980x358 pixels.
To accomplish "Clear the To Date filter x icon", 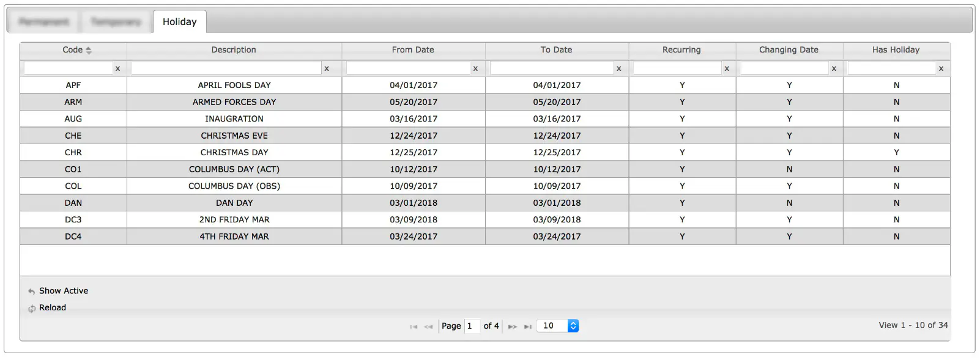I will (x=618, y=68).
